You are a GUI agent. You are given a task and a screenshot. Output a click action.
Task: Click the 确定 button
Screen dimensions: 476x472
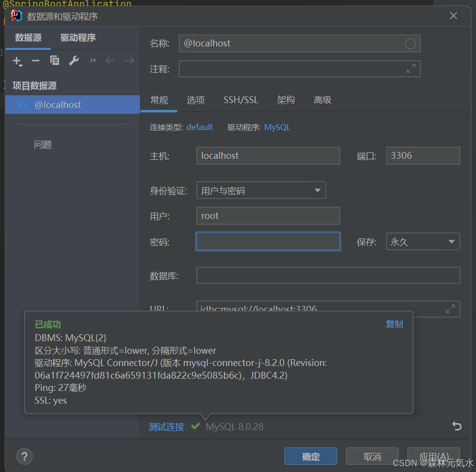pyautogui.click(x=310, y=456)
